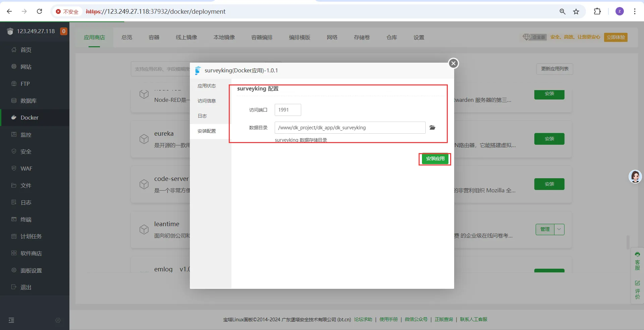Bookmark this page with star icon
Image resolution: width=644 pixels, height=330 pixels.
coord(576,11)
